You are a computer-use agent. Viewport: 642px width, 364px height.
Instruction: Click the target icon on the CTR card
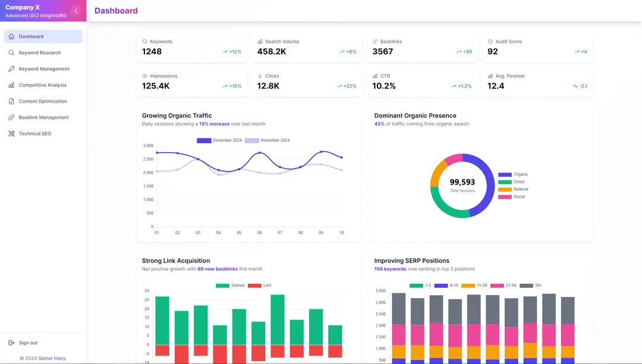(374, 75)
